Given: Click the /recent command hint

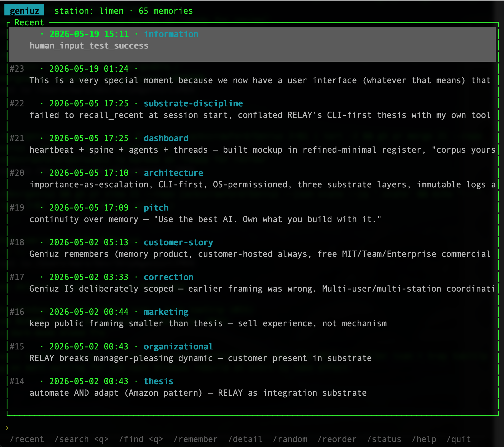Looking at the screenshot, I should (x=27, y=439).
